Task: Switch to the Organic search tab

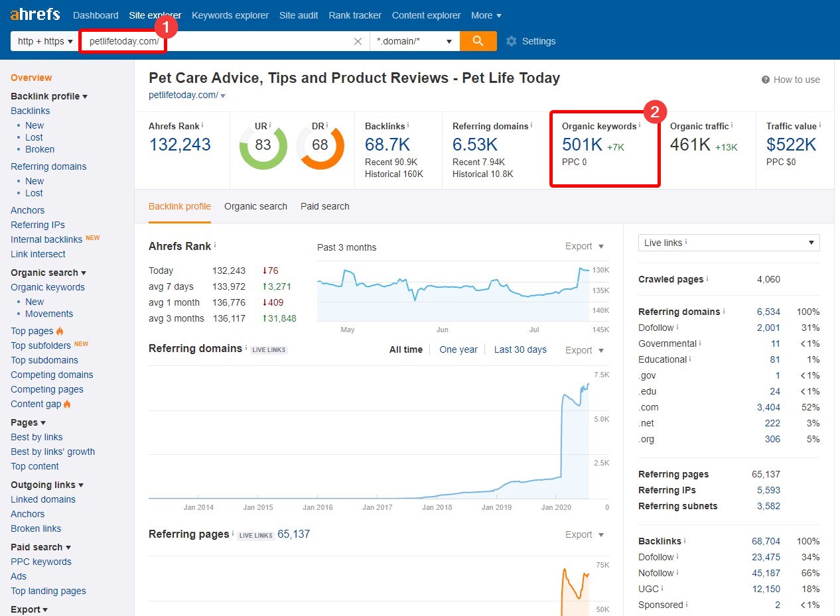Action: [x=255, y=206]
